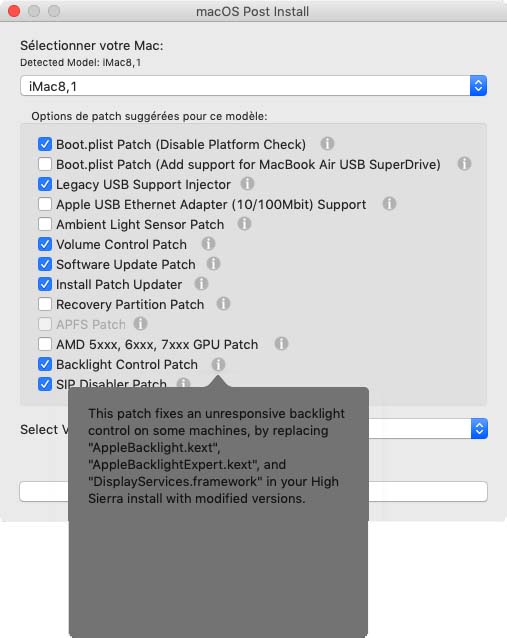This screenshot has width=507, height=638.
Task: Click info icon beside Apple USB Ethernet Adapter
Action: click(389, 203)
